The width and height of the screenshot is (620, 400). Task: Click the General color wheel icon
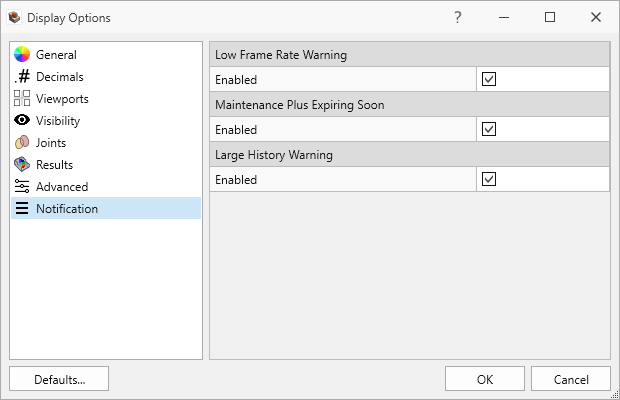click(22, 55)
